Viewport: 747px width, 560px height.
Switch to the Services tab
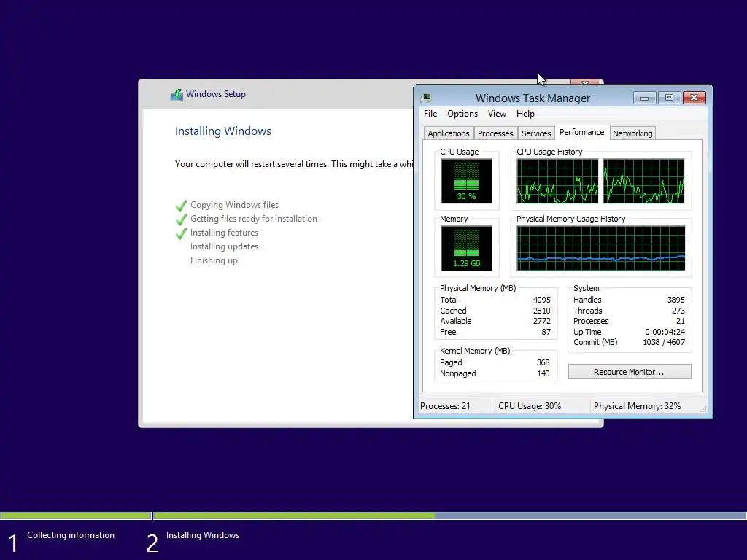[536, 133]
